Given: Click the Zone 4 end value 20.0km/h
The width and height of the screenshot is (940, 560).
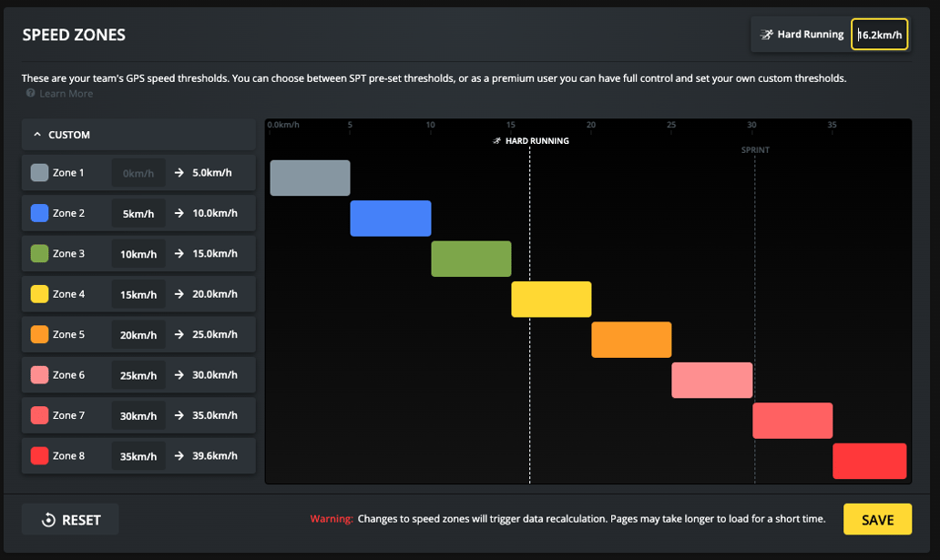Looking at the screenshot, I should click(215, 294).
